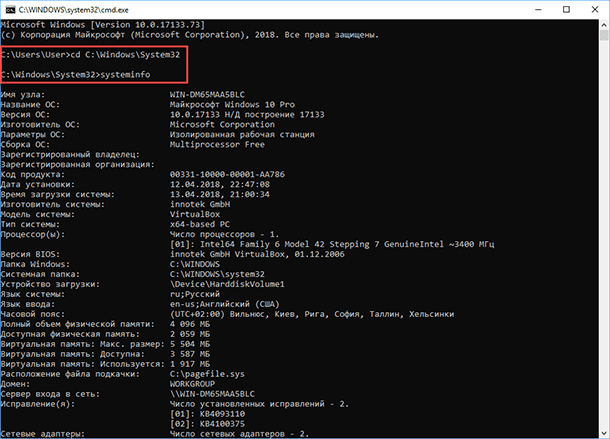Click '10.0.17133 Н/Д построение 17133' value
Image resolution: width=610 pixels, height=439 pixels.
point(247,115)
